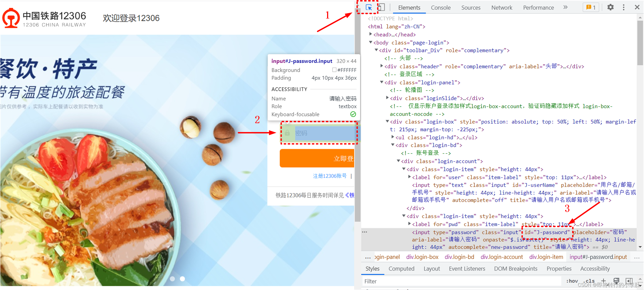The height and width of the screenshot is (290, 644).
Task: Open the Sources tab
Action: point(471,8)
